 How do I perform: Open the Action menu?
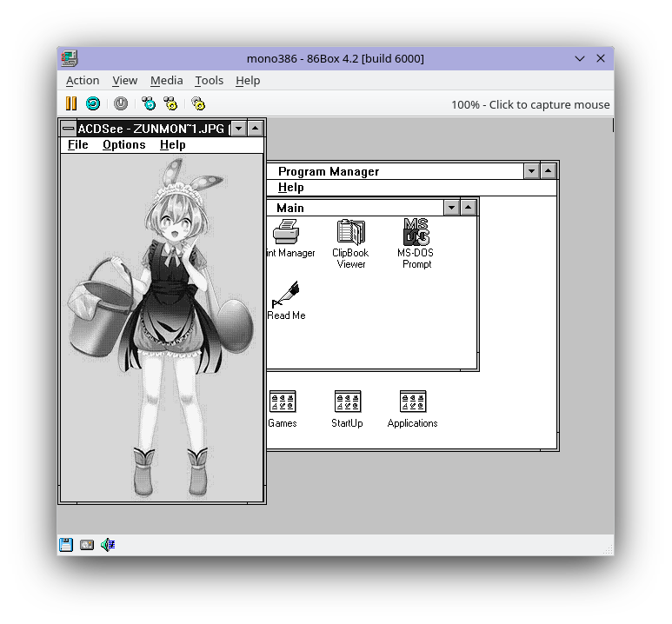pyautogui.click(x=83, y=81)
